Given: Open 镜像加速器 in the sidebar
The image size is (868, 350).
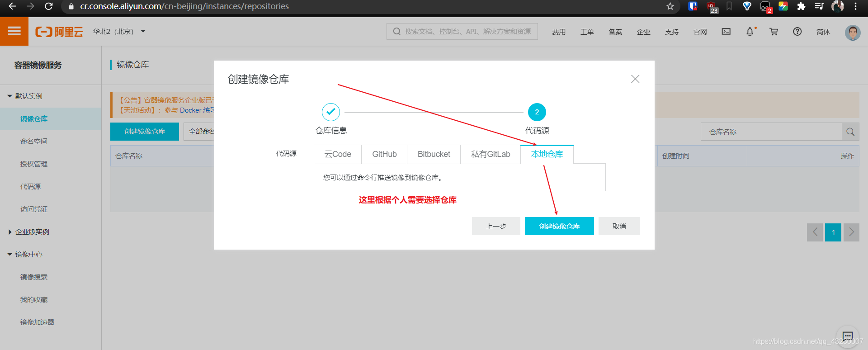Looking at the screenshot, I should coord(37,322).
